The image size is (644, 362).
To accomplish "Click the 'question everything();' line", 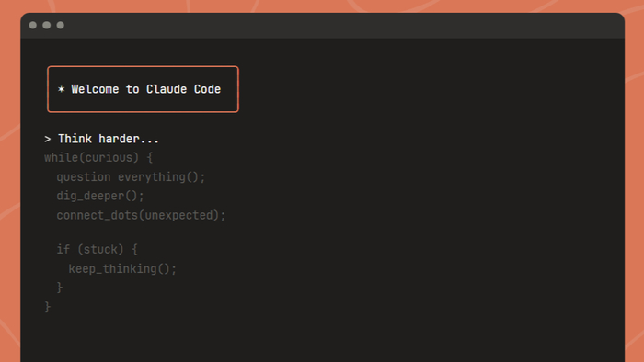I will tap(131, 177).
